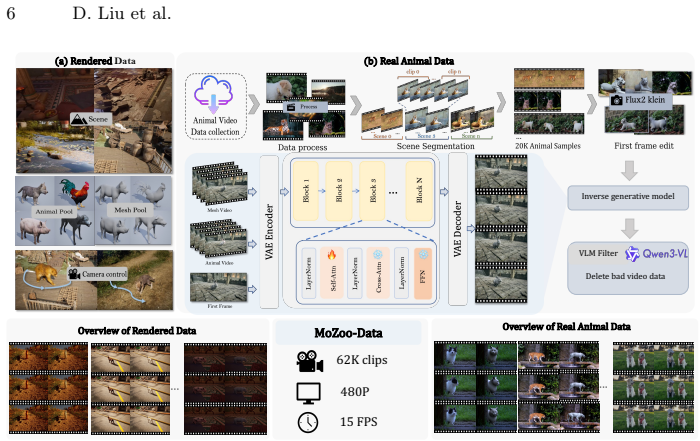Click the camera icon beside Flux2 klein

tap(617, 100)
